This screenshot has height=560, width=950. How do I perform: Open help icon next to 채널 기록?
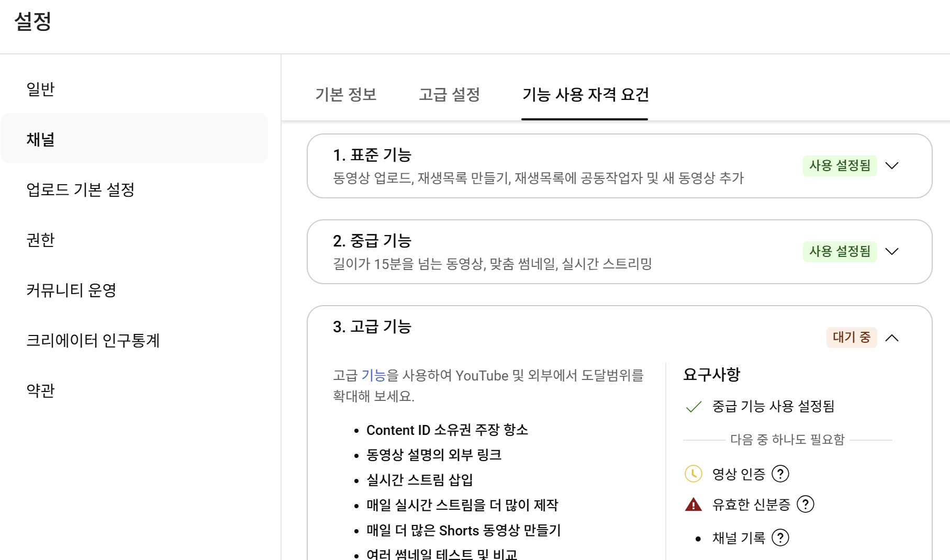[x=780, y=537]
